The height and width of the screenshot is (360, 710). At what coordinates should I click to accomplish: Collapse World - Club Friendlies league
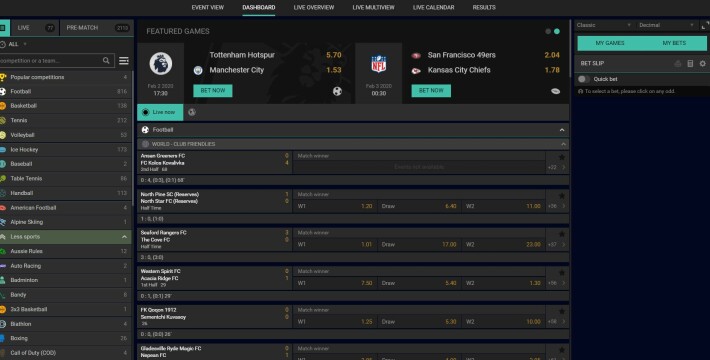[353, 144]
